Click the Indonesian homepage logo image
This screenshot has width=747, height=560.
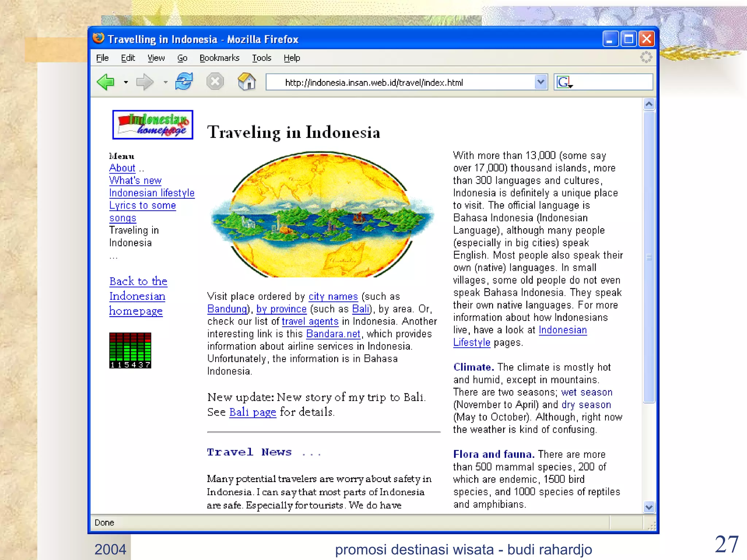click(x=152, y=124)
